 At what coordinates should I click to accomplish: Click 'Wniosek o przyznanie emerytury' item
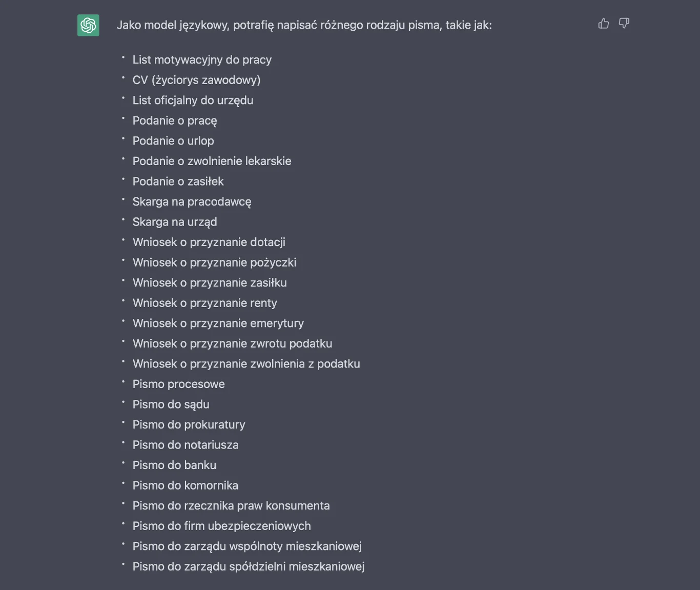[x=218, y=323]
